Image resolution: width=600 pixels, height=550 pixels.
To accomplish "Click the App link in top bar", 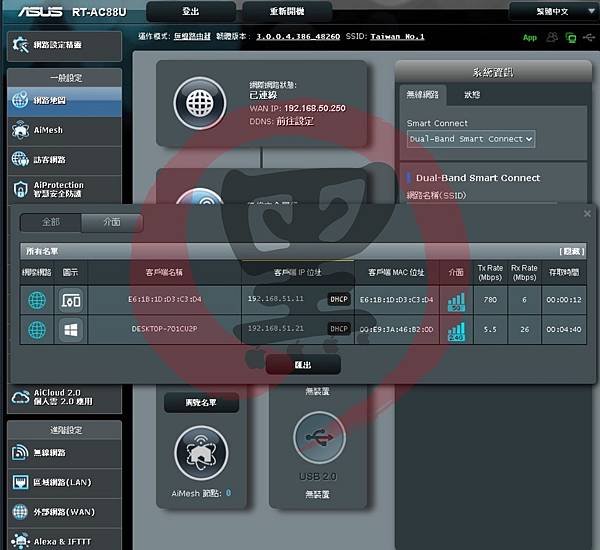I will (530, 38).
